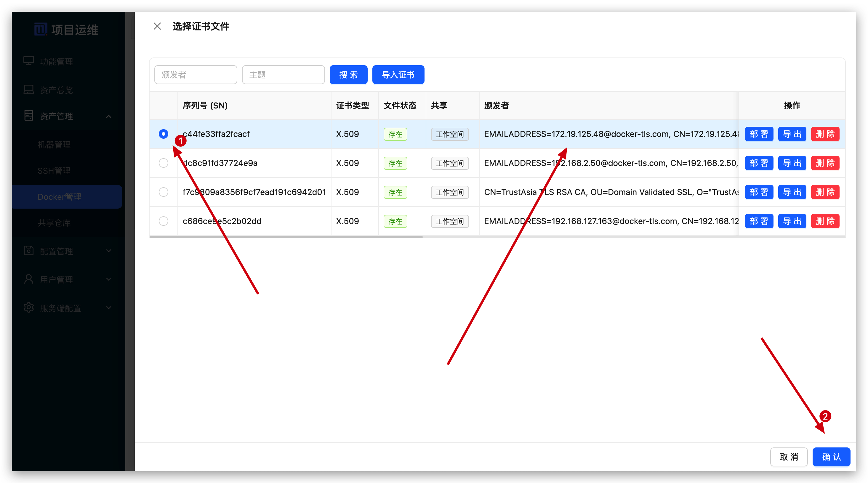
Task: Open SSH管理 sidebar item
Action: 54,171
